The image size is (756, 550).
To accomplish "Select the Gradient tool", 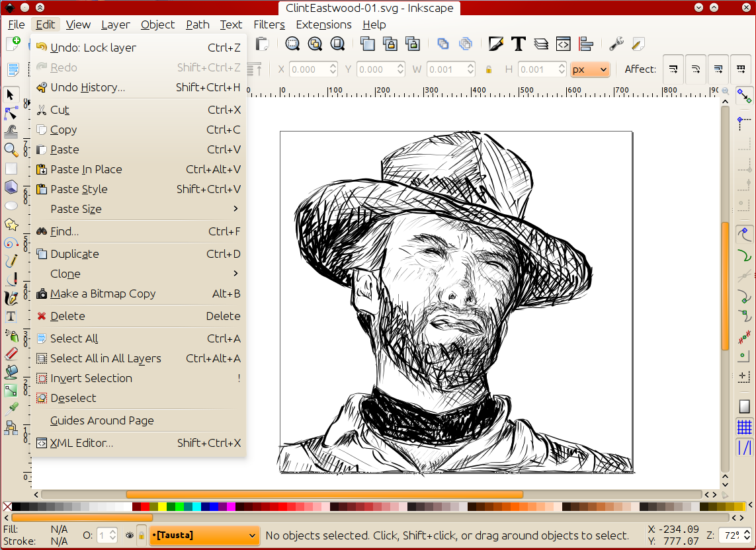I will click(x=11, y=390).
